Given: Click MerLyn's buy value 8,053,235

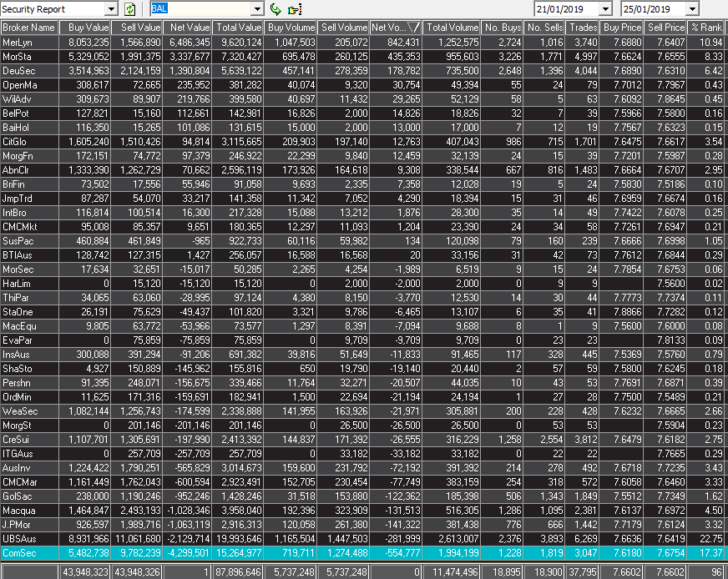Looking at the screenshot, I should tap(88, 43).
